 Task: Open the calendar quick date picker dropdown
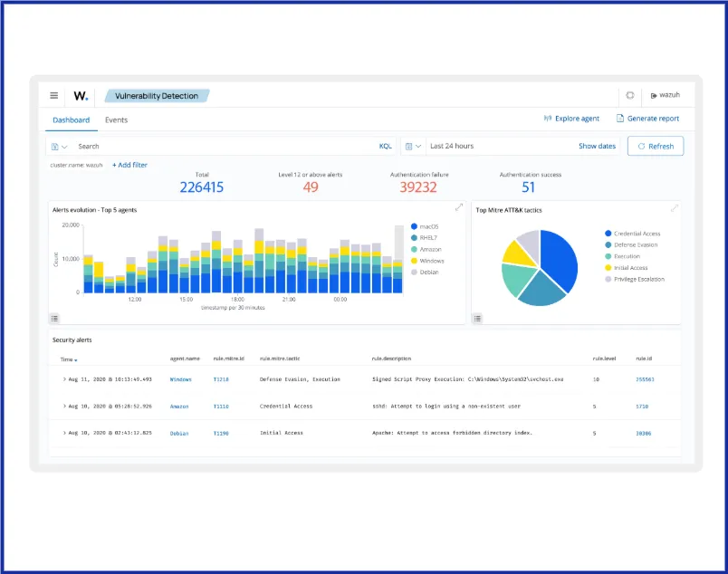tap(414, 146)
